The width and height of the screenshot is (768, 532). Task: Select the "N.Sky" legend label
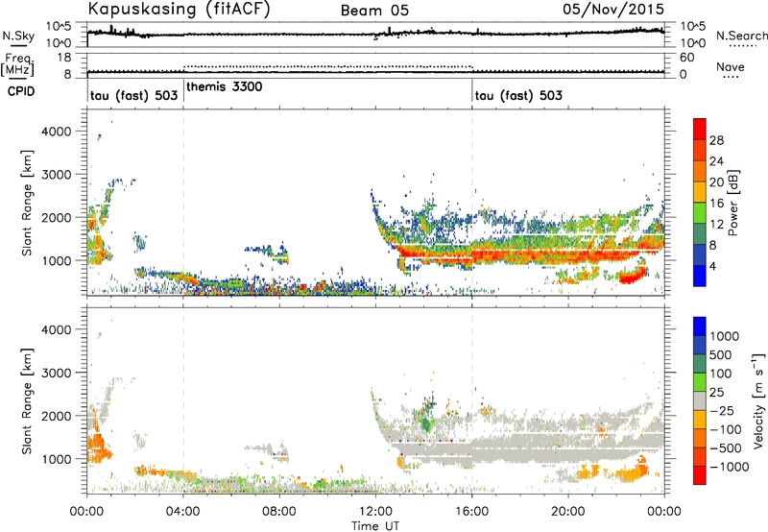click(16, 36)
